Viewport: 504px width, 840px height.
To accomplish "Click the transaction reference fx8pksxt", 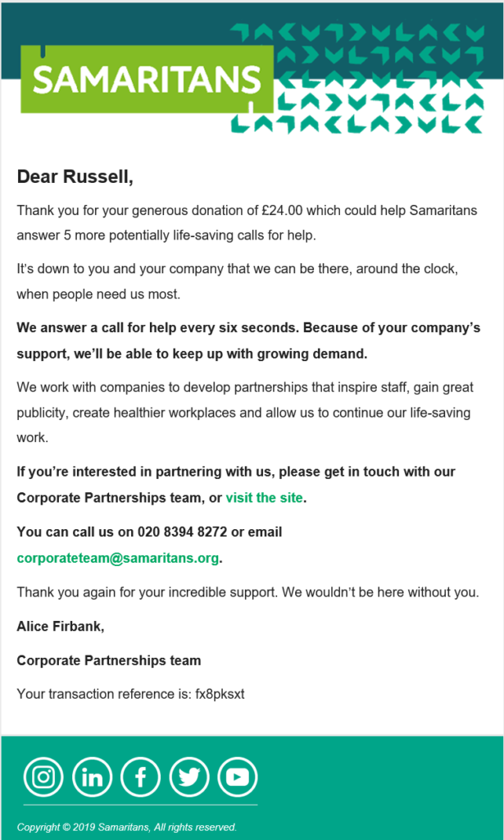I will (x=219, y=694).
